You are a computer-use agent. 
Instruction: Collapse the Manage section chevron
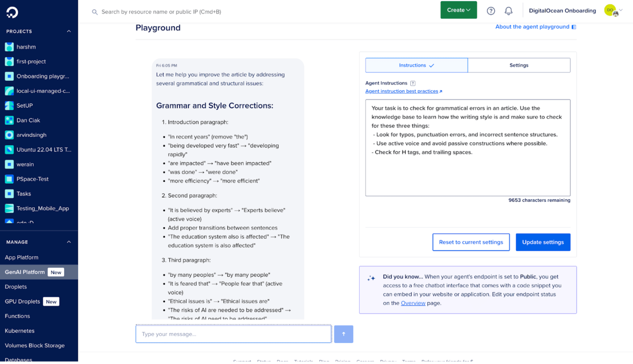(x=69, y=242)
